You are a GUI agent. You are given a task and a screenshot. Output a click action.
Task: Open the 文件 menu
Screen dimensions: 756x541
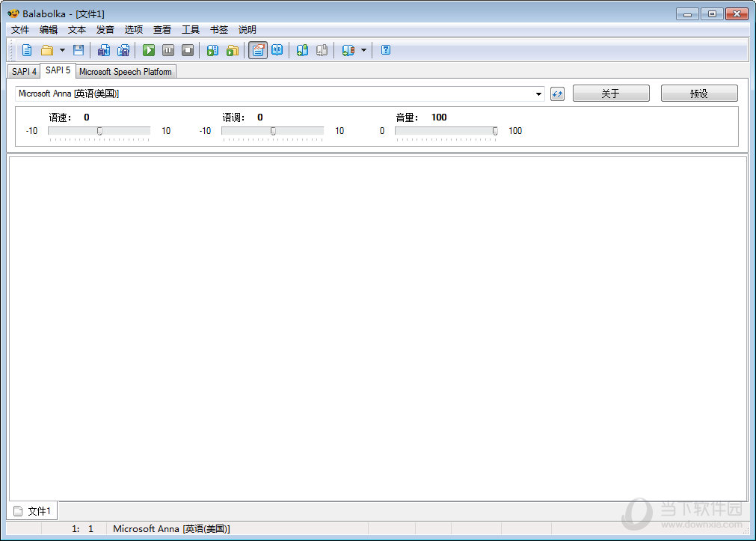click(20, 29)
